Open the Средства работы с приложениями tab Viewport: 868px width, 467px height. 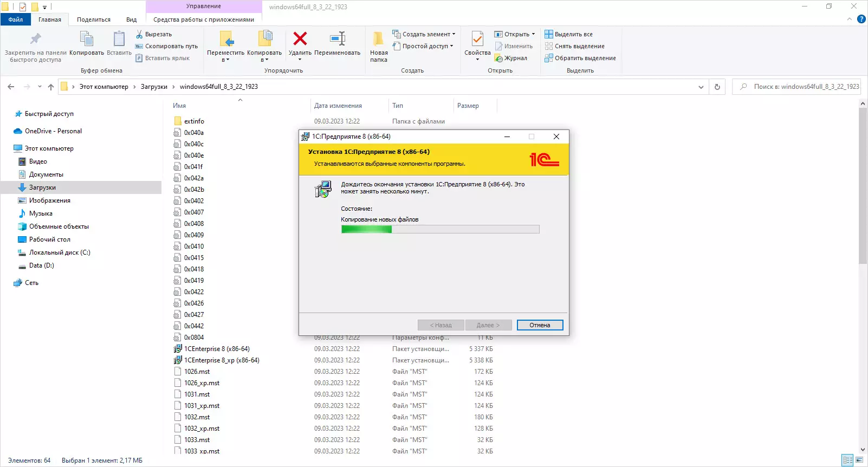click(204, 20)
